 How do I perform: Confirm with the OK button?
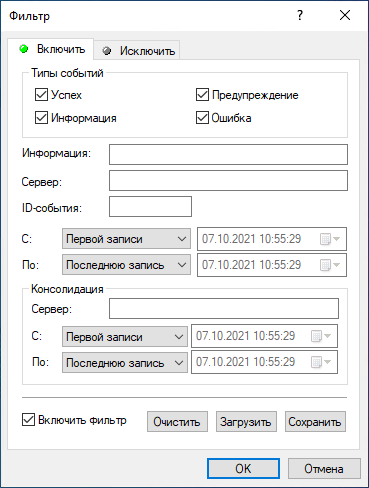pos(243,469)
